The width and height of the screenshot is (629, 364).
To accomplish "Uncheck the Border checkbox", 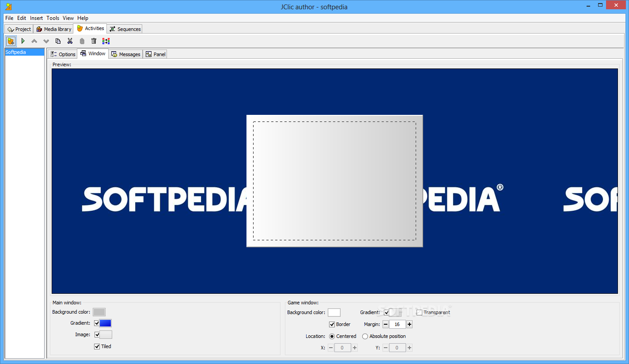I will pos(332,325).
